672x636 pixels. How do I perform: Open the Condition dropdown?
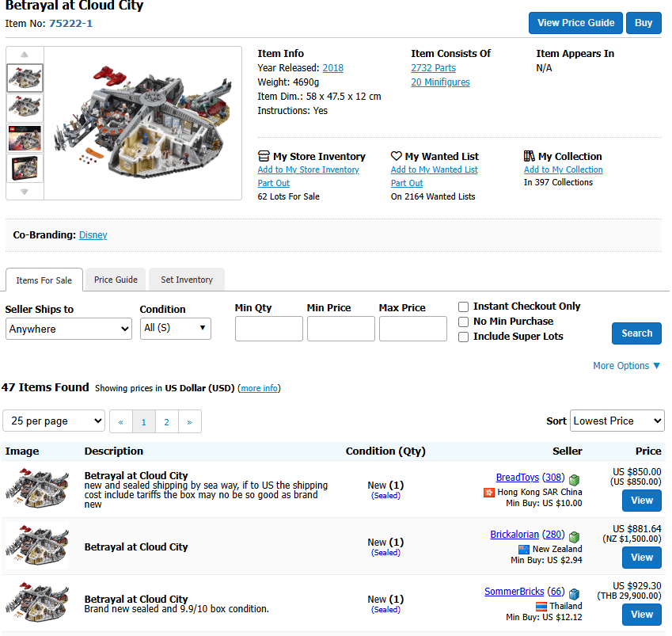click(x=175, y=329)
